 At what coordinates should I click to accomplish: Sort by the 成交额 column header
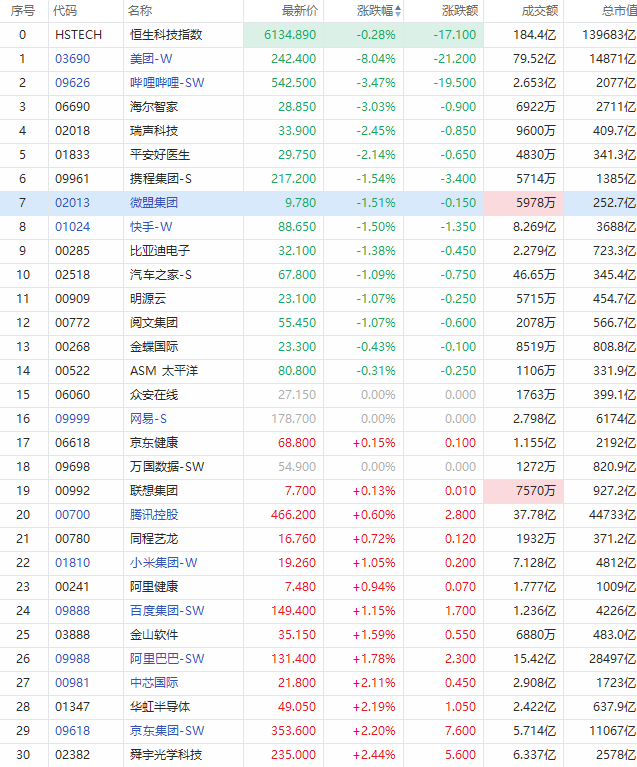(x=540, y=11)
